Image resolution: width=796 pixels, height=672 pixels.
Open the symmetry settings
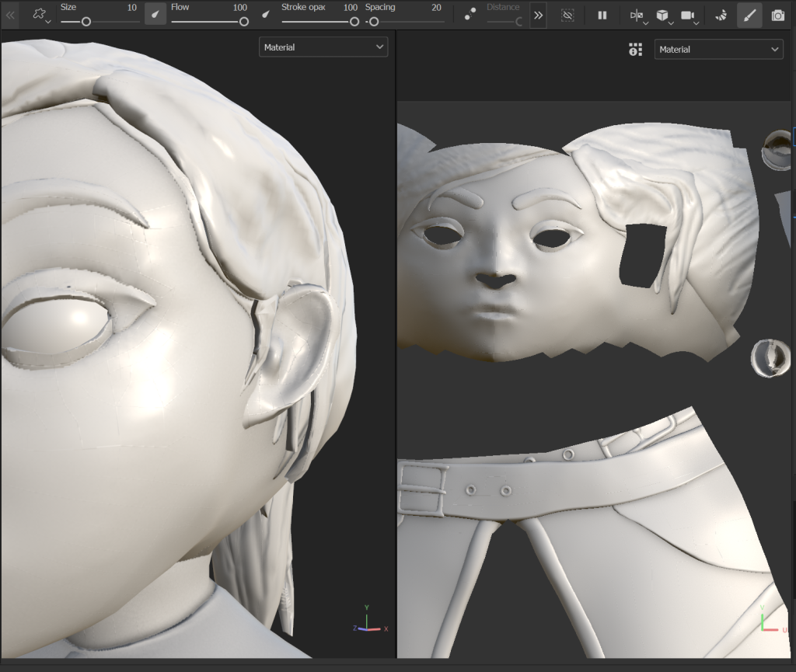click(637, 15)
